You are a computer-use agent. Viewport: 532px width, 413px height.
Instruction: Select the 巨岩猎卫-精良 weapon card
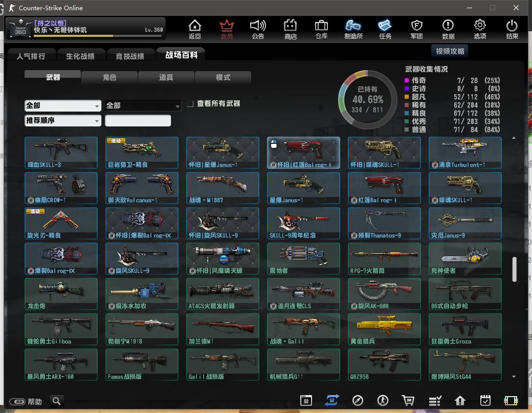point(142,153)
